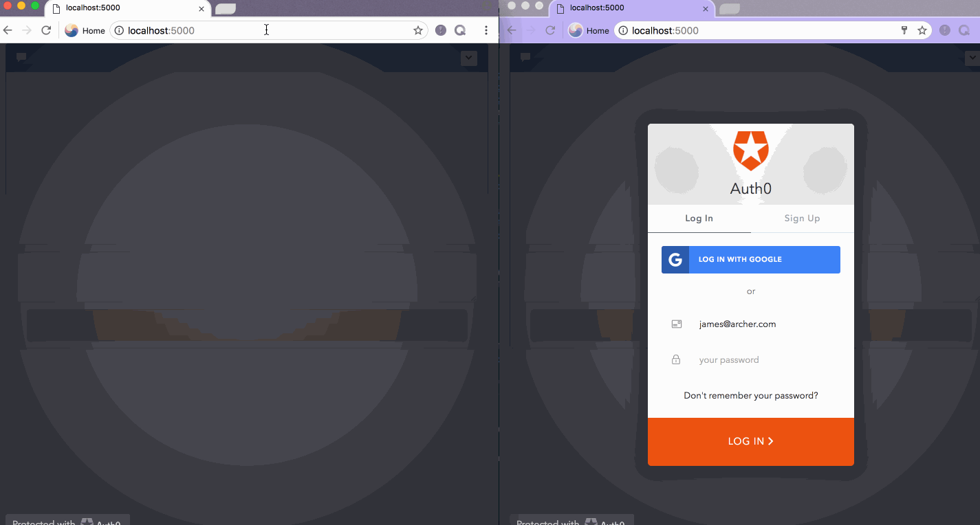Click the email icon beside james@archer.com
The width and height of the screenshot is (980, 525).
point(677,324)
